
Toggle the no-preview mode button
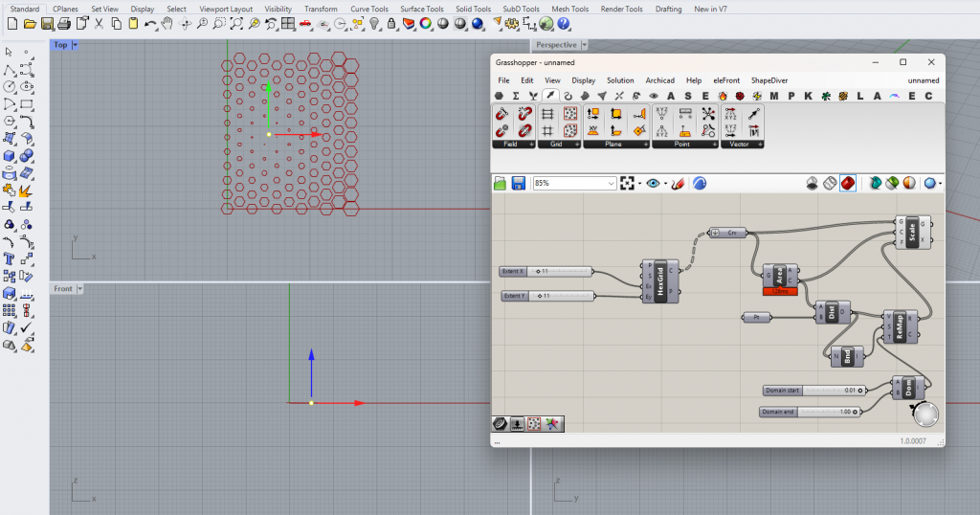[x=812, y=183]
